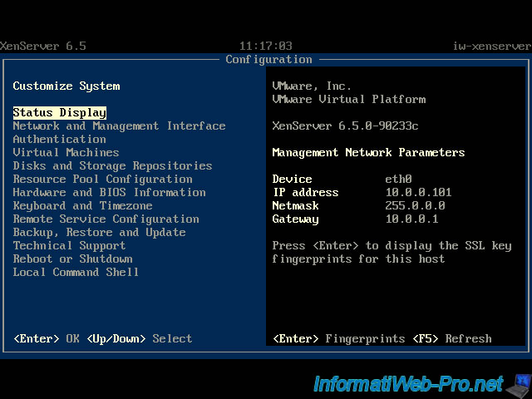Click the XenServer 6.5.0-90233c version
532x399 pixels.
(345, 126)
